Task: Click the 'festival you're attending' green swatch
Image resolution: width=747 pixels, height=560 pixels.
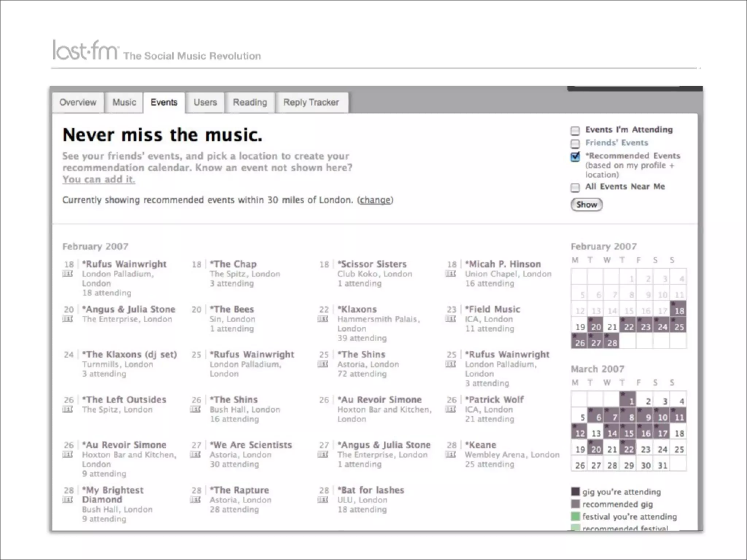Action: [575, 516]
